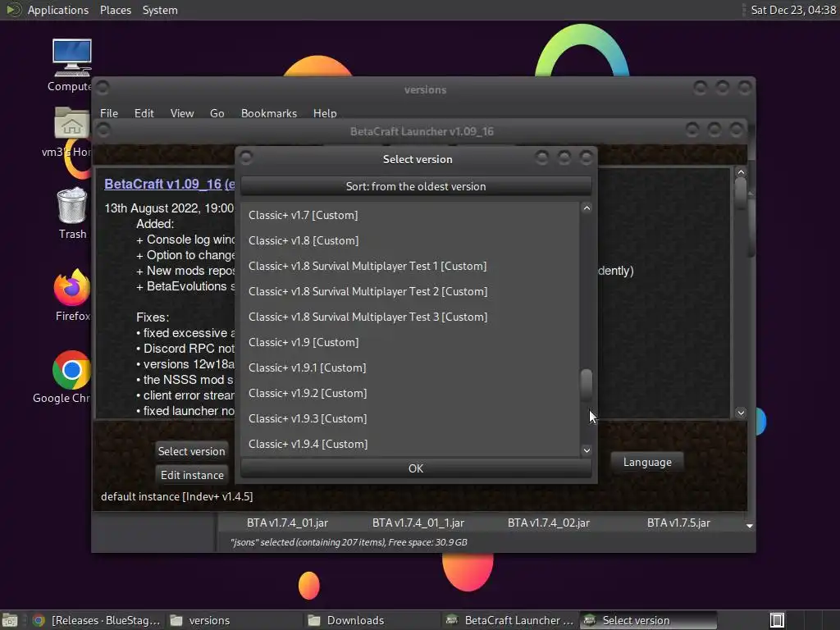This screenshot has width=840, height=630.
Task: Select Classic+ v1.9.3 [Custom]
Action: tap(410, 418)
